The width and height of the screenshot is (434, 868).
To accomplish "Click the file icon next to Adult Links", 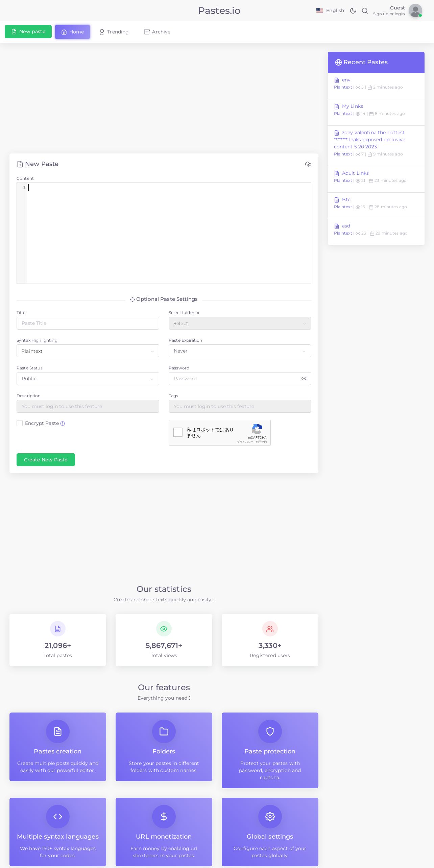I will pos(337,173).
